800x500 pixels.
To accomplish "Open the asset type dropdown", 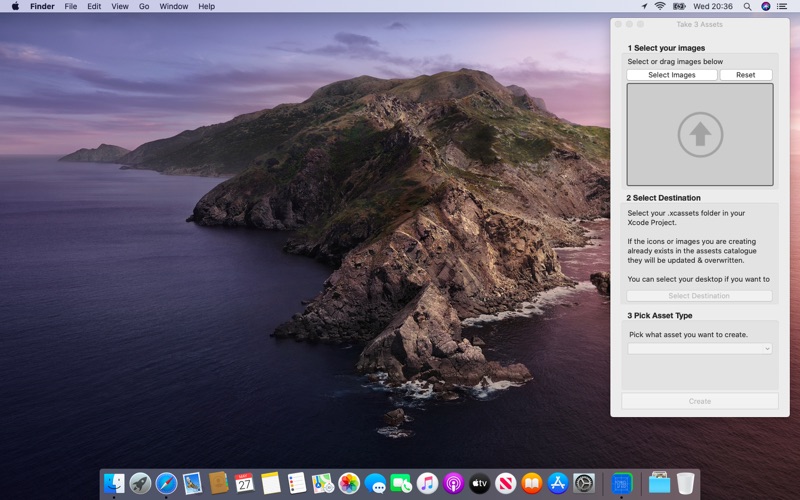I will click(699, 348).
